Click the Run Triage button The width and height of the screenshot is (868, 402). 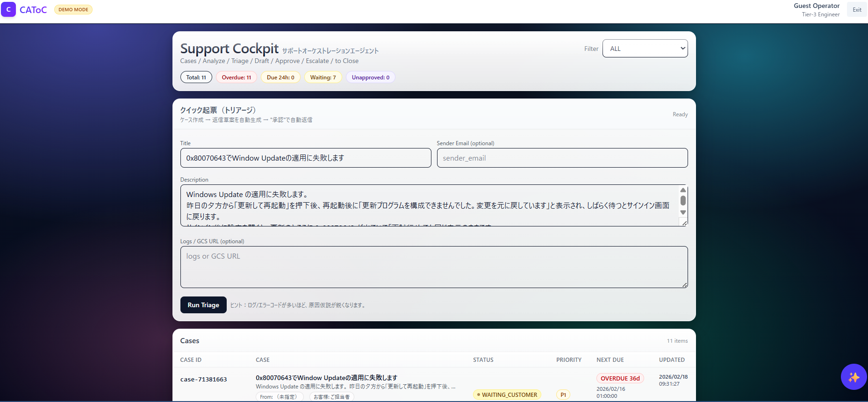pyautogui.click(x=203, y=305)
